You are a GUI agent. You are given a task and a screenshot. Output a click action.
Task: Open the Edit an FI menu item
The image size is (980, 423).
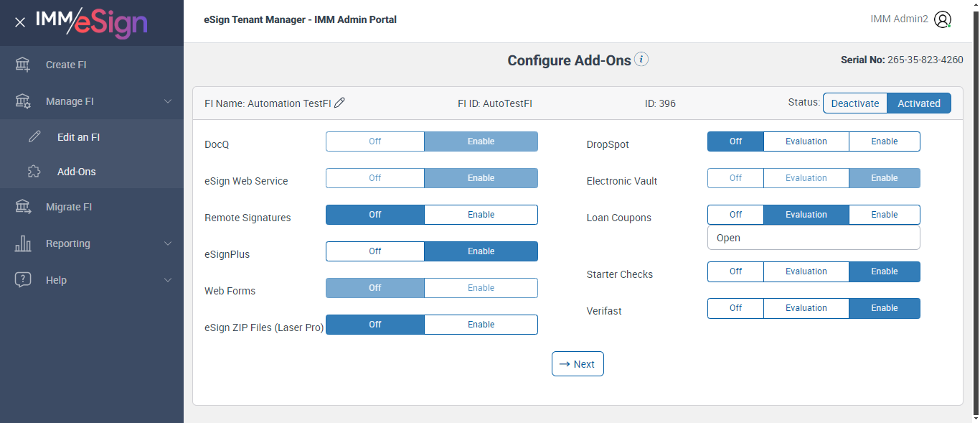(78, 137)
